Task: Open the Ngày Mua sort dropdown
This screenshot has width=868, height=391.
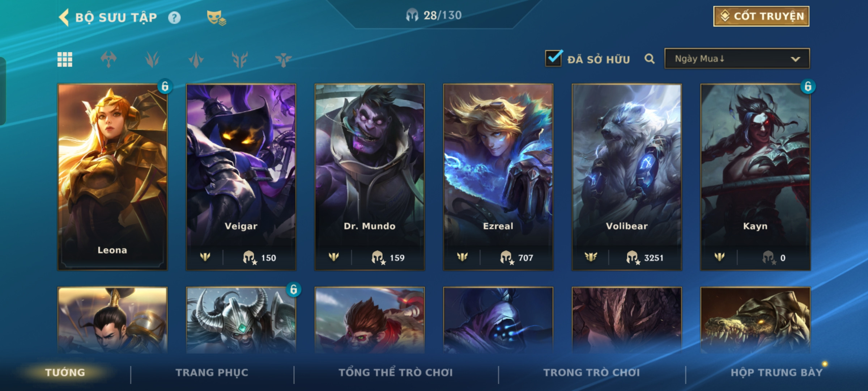Action: click(x=737, y=59)
